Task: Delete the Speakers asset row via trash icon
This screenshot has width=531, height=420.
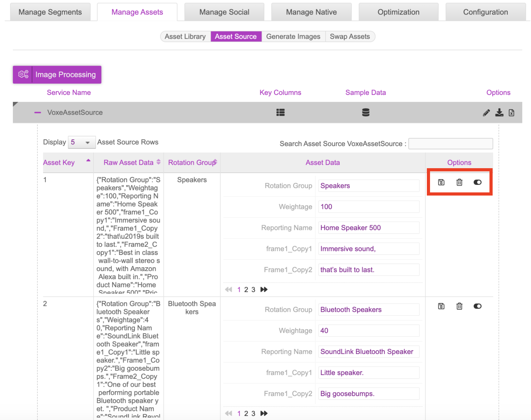Action: (459, 182)
